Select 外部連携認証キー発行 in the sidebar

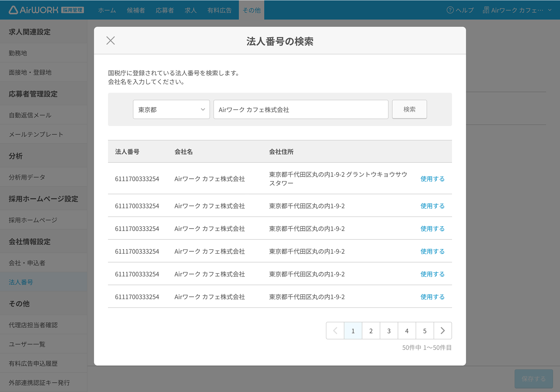(x=43, y=383)
